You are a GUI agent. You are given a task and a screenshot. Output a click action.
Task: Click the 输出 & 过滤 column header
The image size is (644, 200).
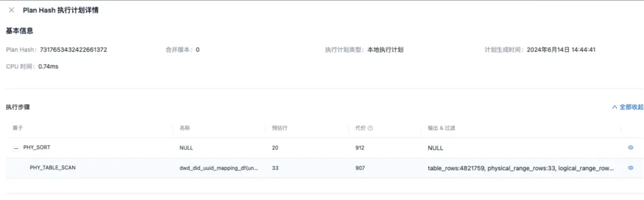(441, 128)
